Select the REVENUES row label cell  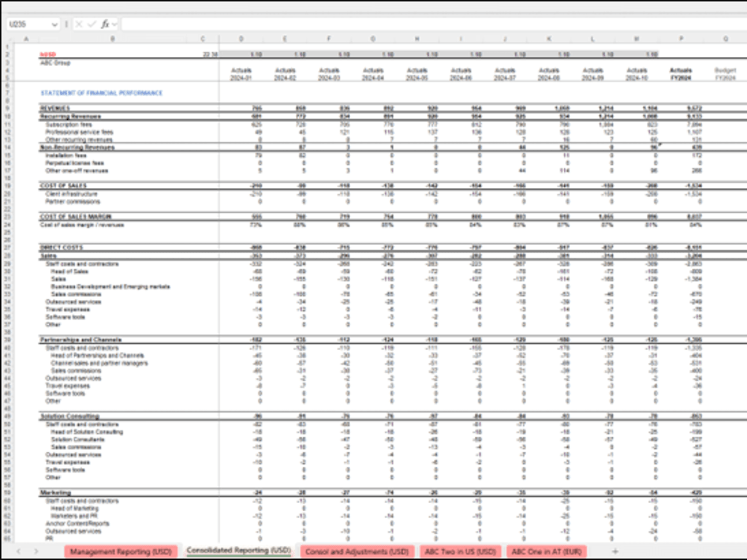55,108
